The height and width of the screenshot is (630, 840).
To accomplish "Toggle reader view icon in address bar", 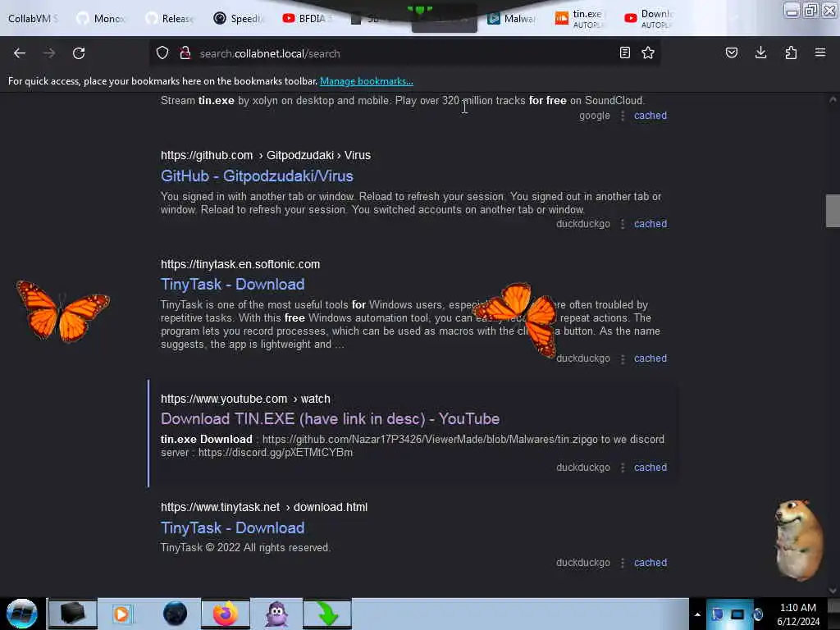I will tap(624, 53).
